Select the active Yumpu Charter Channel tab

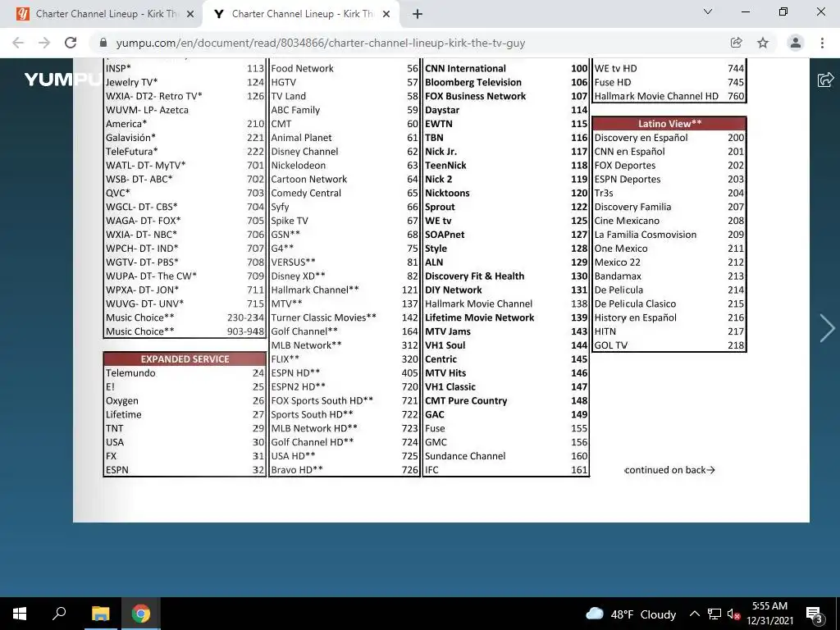click(300, 14)
